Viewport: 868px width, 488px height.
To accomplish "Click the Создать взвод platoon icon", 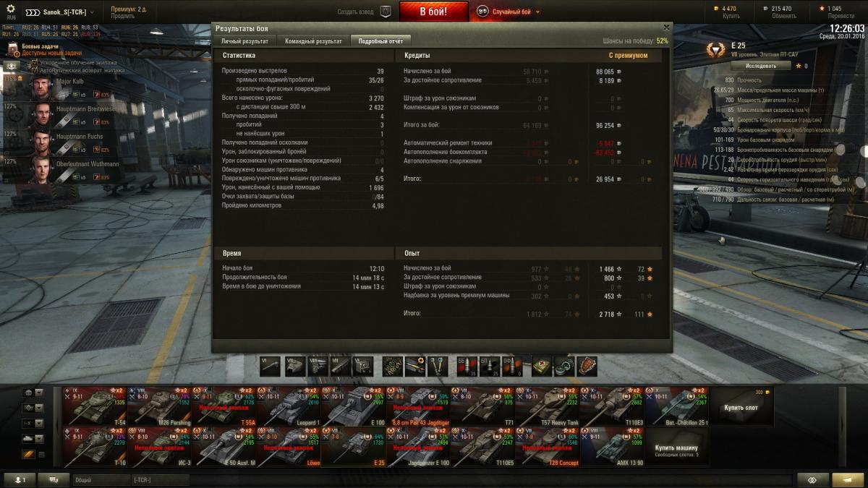I will [386, 12].
